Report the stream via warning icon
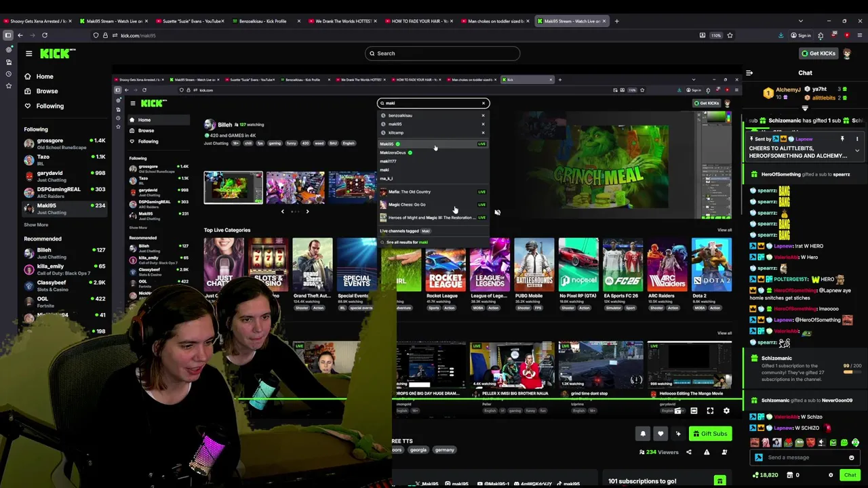 click(x=707, y=452)
